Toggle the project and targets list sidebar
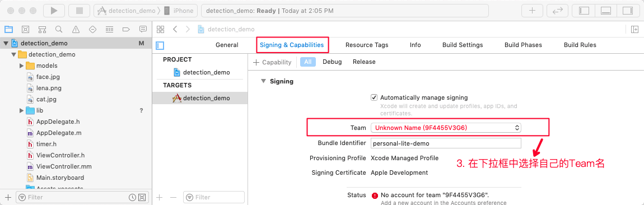Image resolution: width=644 pixels, height=205 pixels. pyautogui.click(x=160, y=45)
